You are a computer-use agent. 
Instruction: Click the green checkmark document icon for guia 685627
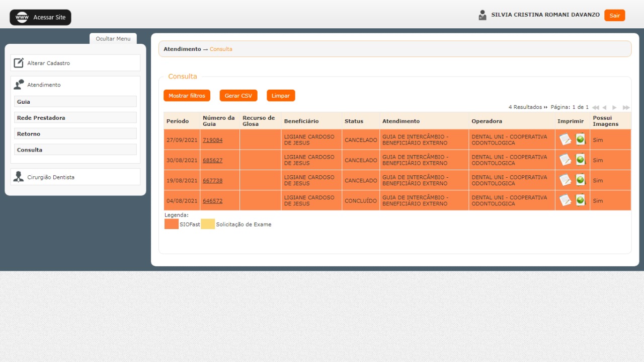pos(581,160)
